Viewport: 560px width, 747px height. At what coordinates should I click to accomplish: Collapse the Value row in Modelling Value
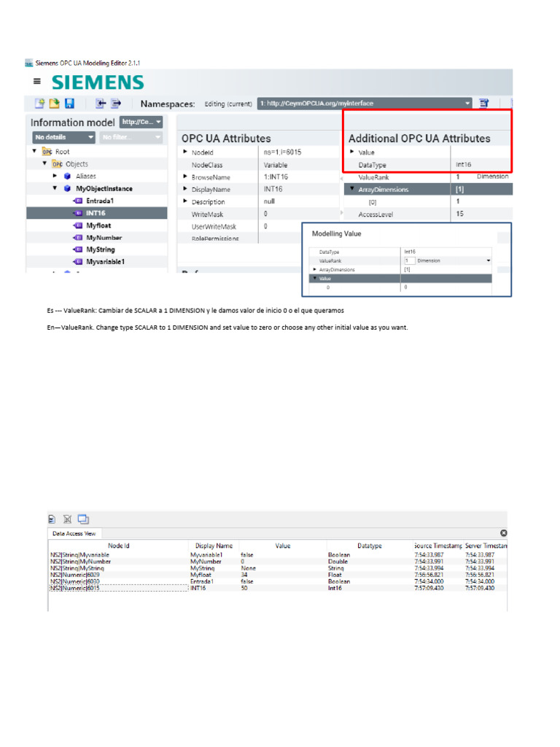314,278
